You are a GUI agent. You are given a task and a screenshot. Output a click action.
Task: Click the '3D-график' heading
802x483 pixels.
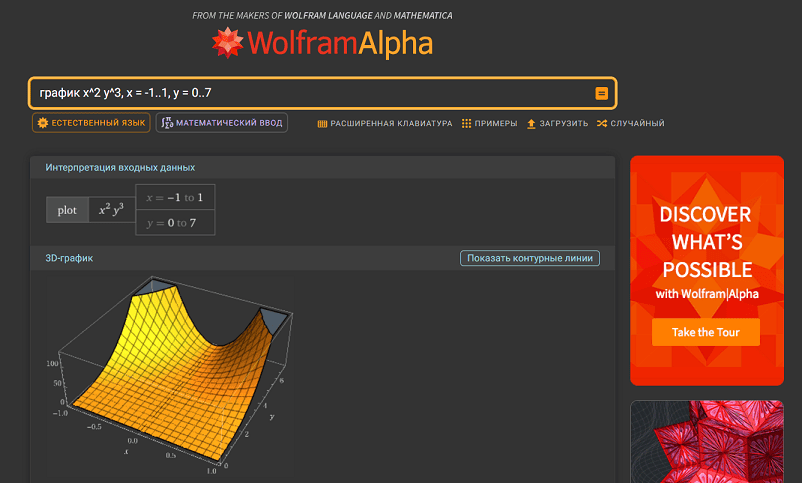[x=69, y=258]
